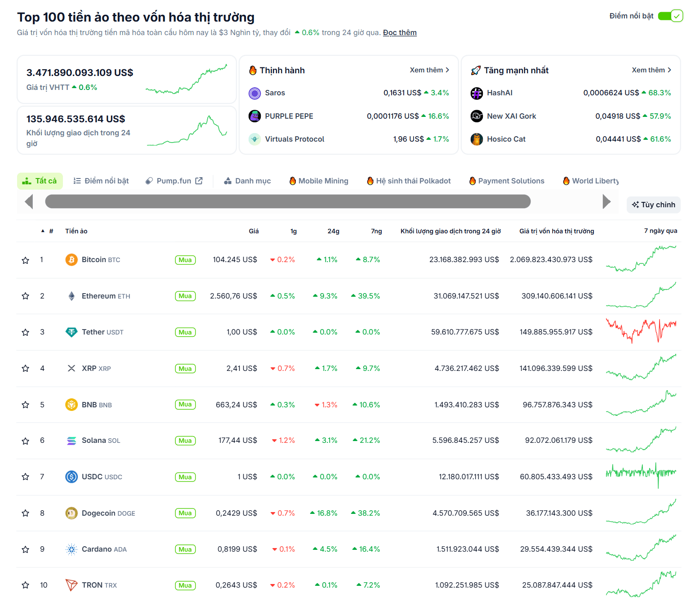The width and height of the screenshot is (700, 602).
Task: Favorite Ethereum with its star
Action: point(26,296)
